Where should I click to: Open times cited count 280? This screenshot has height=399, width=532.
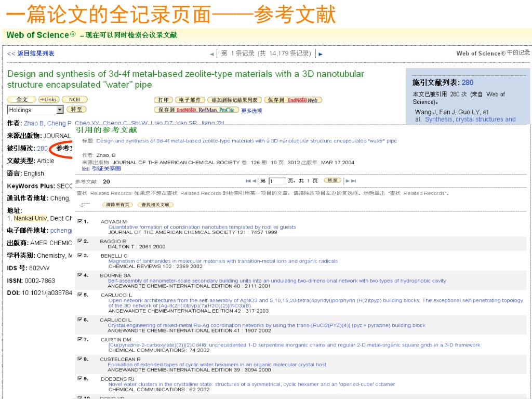pos(43,148)
